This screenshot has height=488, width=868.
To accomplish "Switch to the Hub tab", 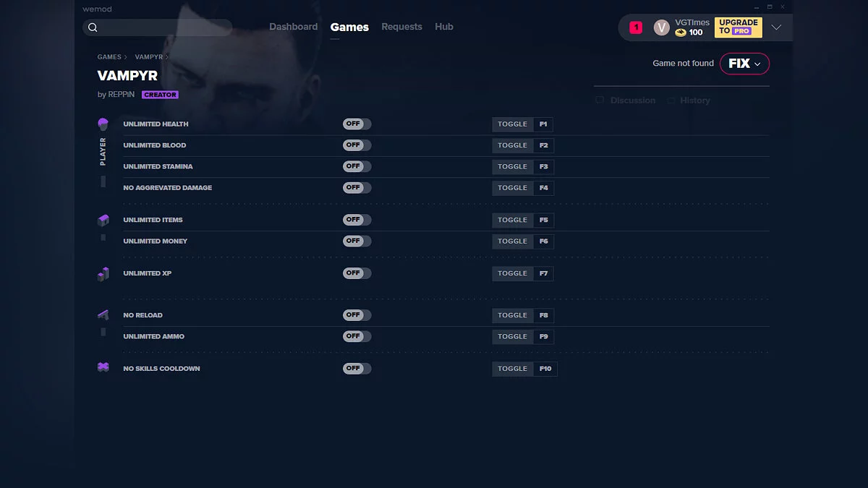I will [444, 27].
